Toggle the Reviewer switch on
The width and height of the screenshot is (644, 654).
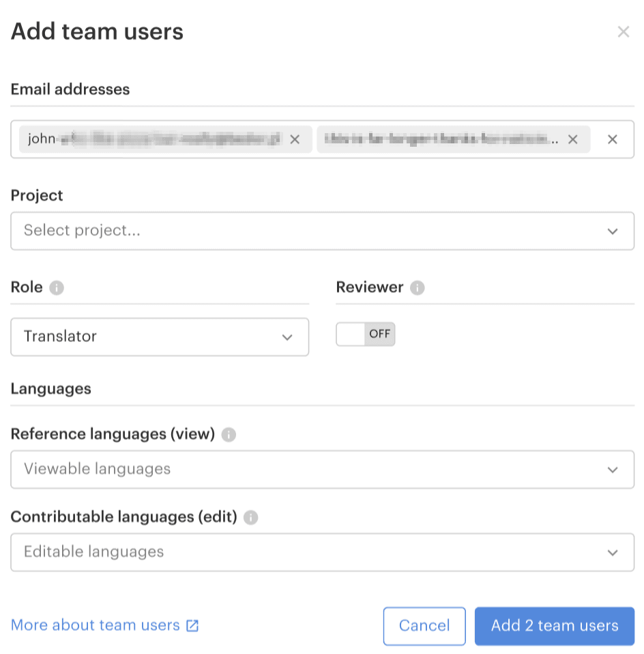[x=366, y=335]
